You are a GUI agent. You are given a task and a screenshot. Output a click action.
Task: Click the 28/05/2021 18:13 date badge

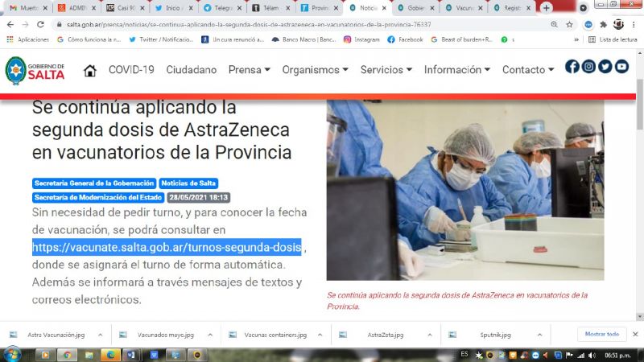coord(198,197)
